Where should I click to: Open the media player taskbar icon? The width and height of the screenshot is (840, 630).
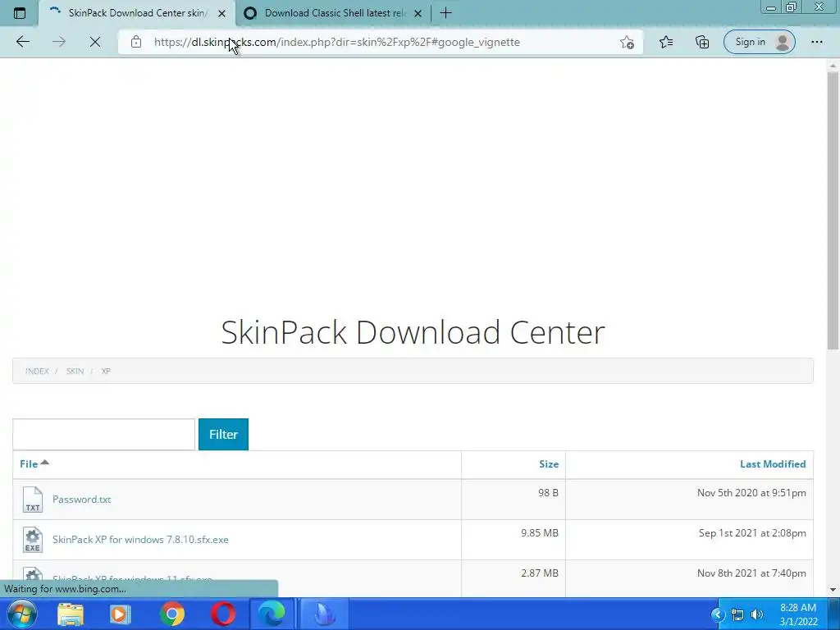tap(120, 614)
